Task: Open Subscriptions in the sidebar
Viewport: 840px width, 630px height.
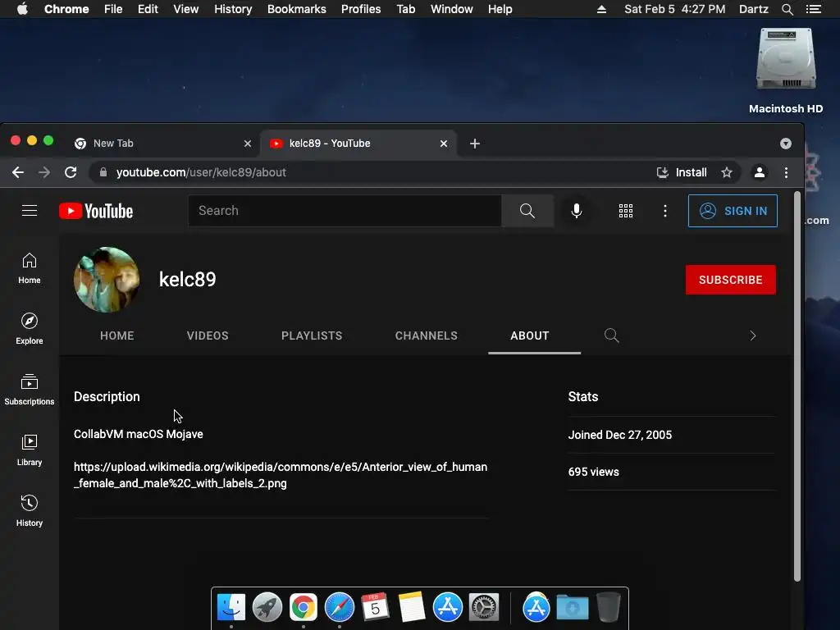Action: (30, 390)
